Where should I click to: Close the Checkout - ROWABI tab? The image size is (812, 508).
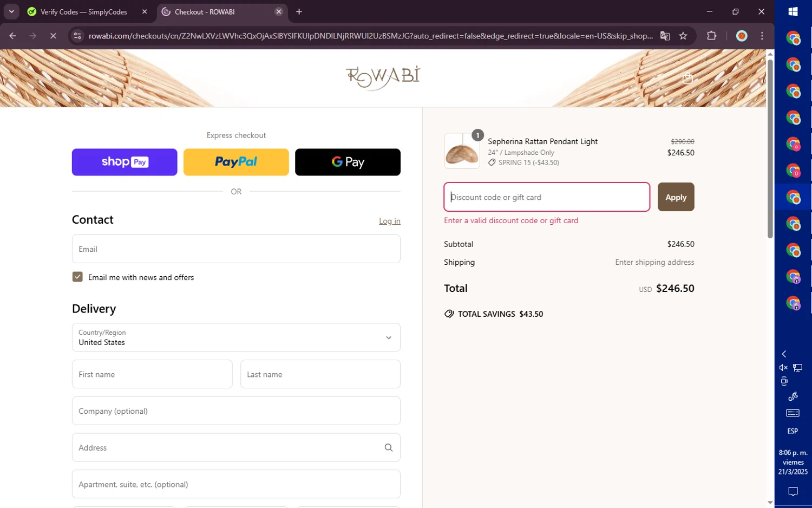click(x=279, y=11)
